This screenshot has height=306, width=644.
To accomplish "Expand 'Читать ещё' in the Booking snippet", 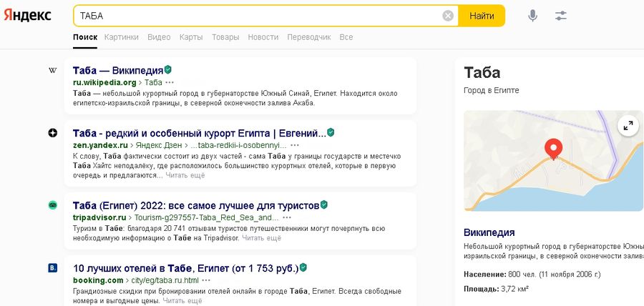I will 182,301.
